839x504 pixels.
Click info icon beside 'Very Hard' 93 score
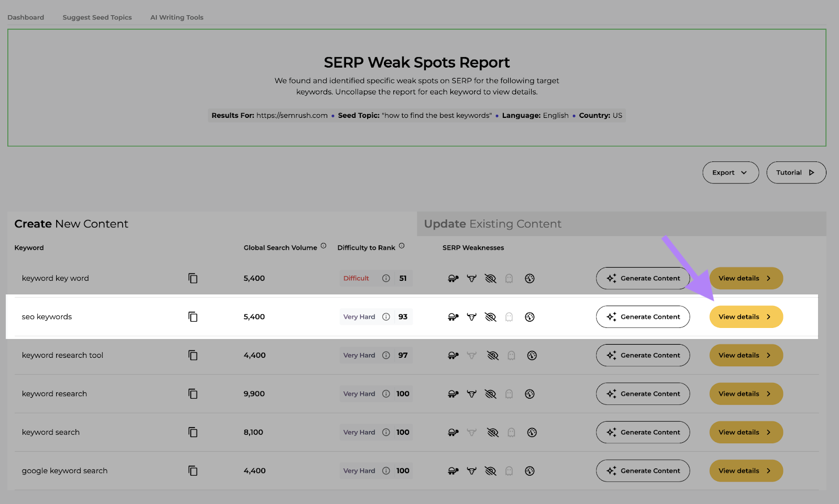pos(386,317)
